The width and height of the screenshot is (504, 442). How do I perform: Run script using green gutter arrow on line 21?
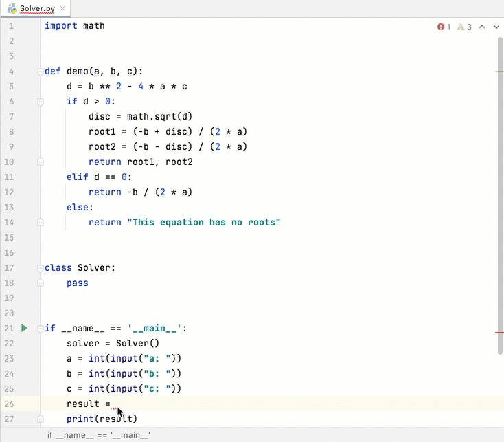25,328
